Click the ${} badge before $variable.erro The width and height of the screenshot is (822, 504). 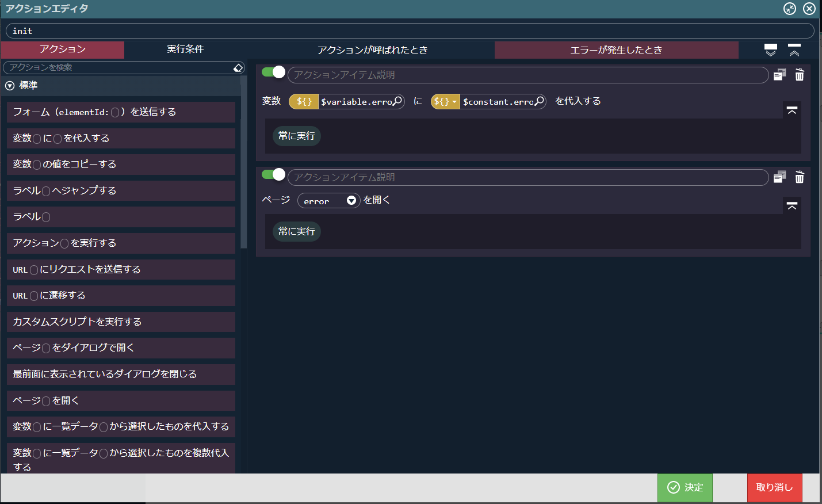[x=304, y=101]
